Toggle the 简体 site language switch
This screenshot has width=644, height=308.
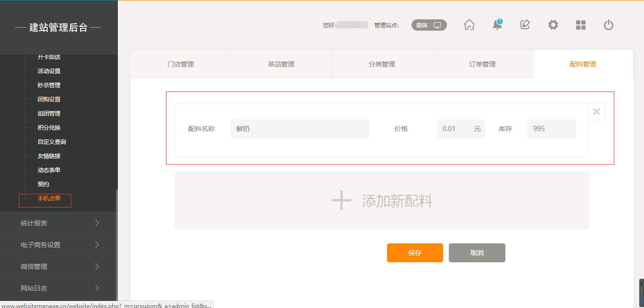pyautogui.click(x=429, y=25)
